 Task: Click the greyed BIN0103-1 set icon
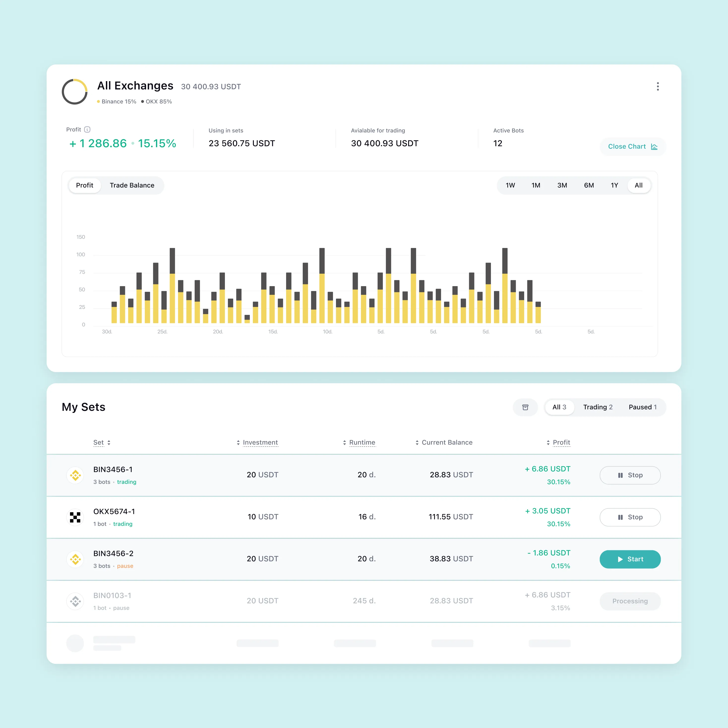75,601
